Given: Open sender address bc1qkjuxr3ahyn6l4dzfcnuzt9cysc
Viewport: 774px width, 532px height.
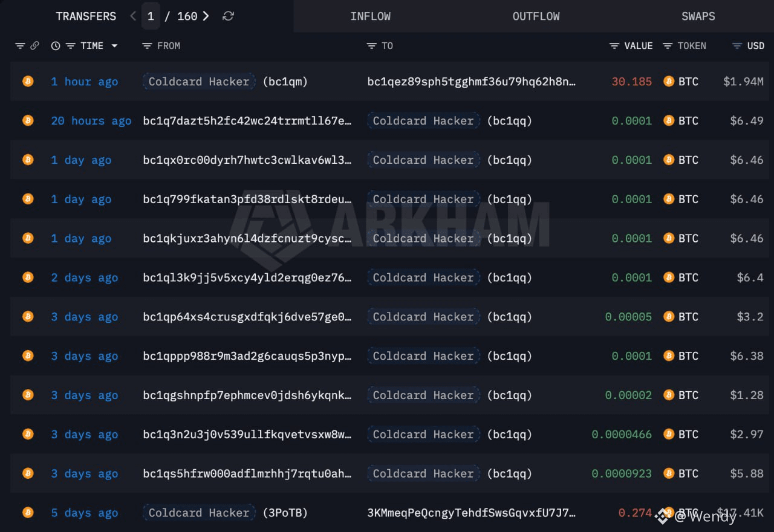Looking at the screenshot, I should (247, 239).
